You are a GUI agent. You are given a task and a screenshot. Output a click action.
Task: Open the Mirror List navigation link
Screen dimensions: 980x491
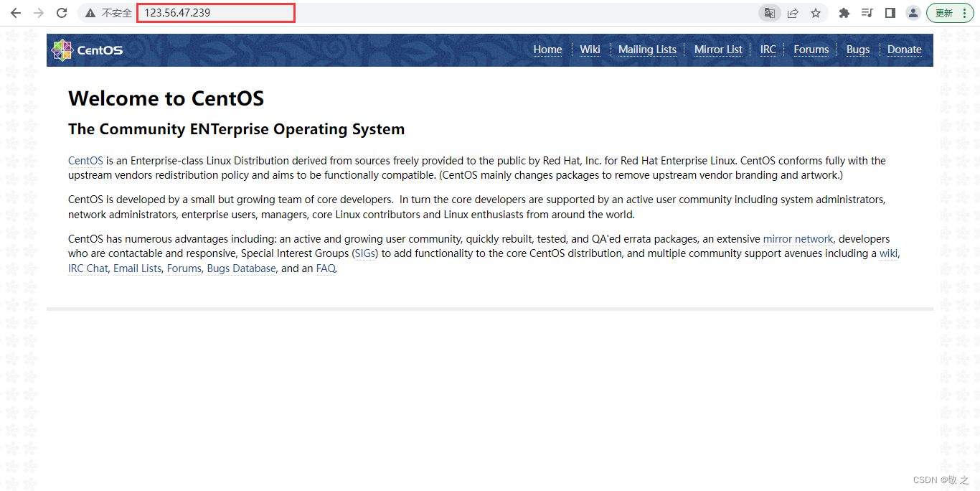tap(718, 50)
